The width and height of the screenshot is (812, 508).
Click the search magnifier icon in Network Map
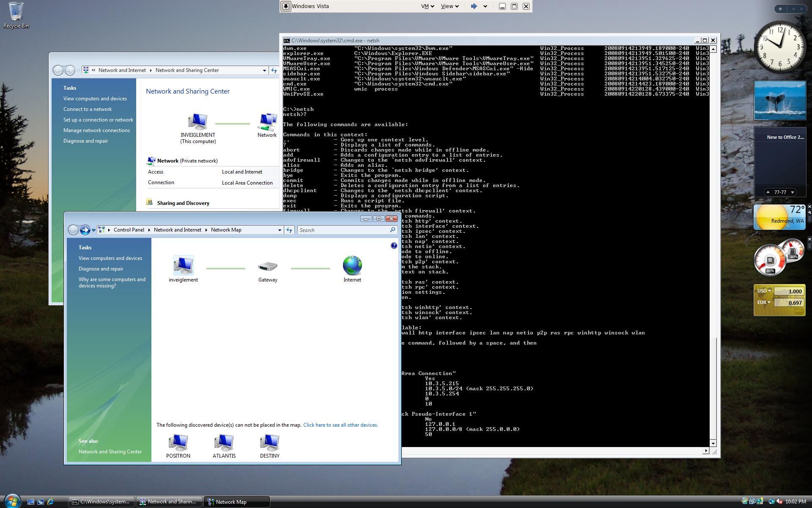(x=392, y=230)
